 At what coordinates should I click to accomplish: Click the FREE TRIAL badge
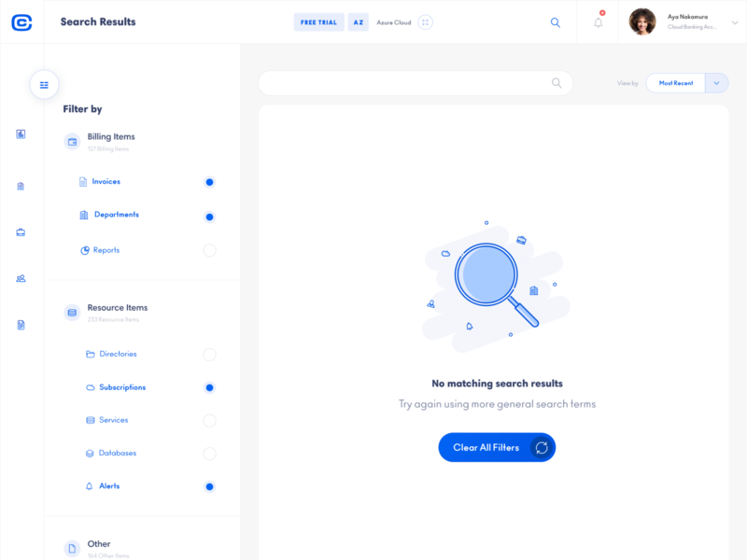click(x=318, y=22)
